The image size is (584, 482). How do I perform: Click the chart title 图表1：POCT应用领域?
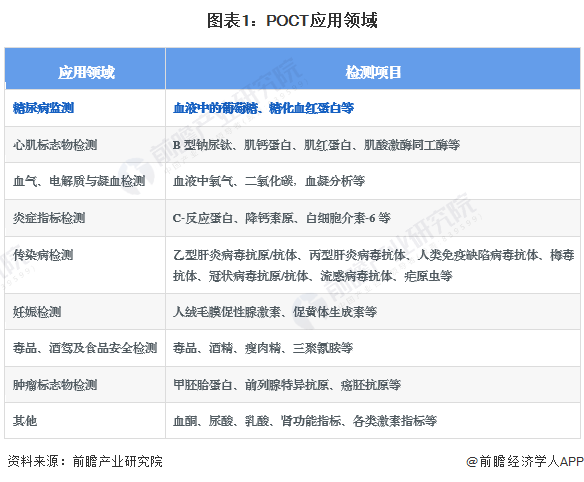pos(292,20)
